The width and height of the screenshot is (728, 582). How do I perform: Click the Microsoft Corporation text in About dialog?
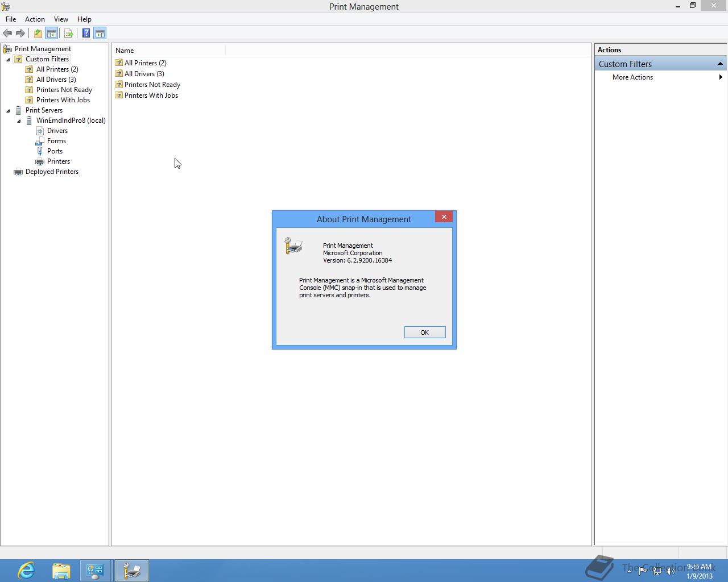tap(353, 253)
